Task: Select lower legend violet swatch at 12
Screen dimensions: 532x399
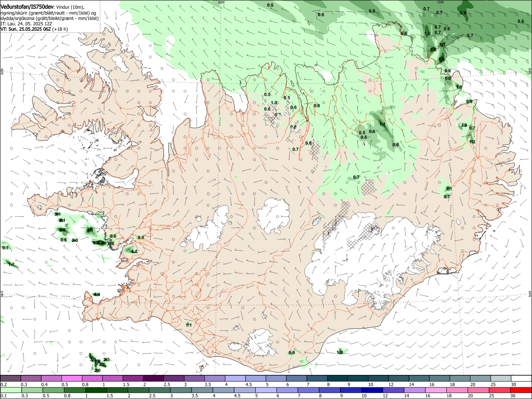Action: (393, 390)
